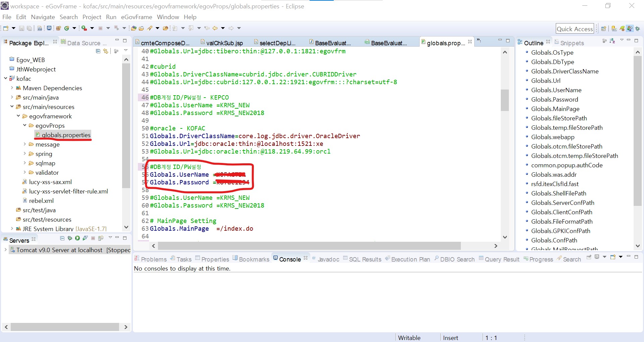Image resolution: width=644 pixels, height=342 pixels.
Task: Open the Run on Server dropdown arrow
Action: [92, 28]
